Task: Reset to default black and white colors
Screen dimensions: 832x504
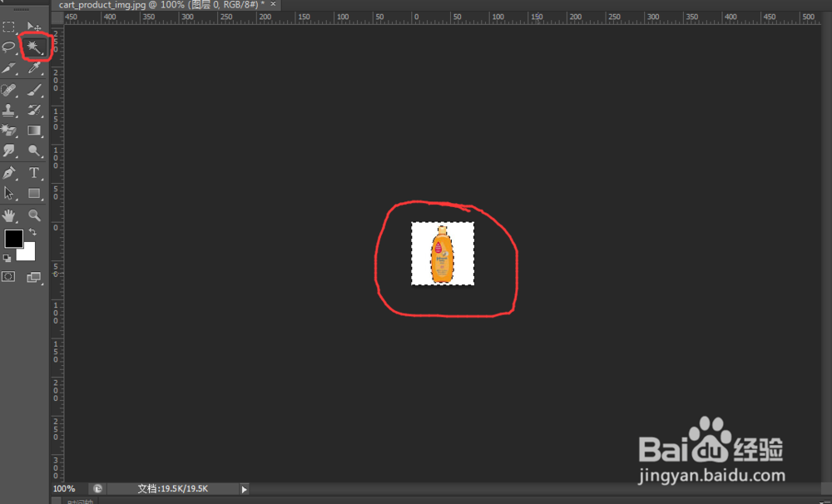Action: [7, 259]
